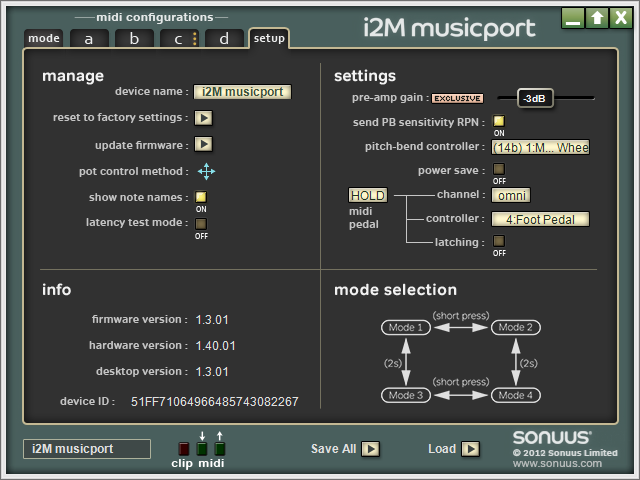Open the www.sonuus.com link

coord(557,464)
